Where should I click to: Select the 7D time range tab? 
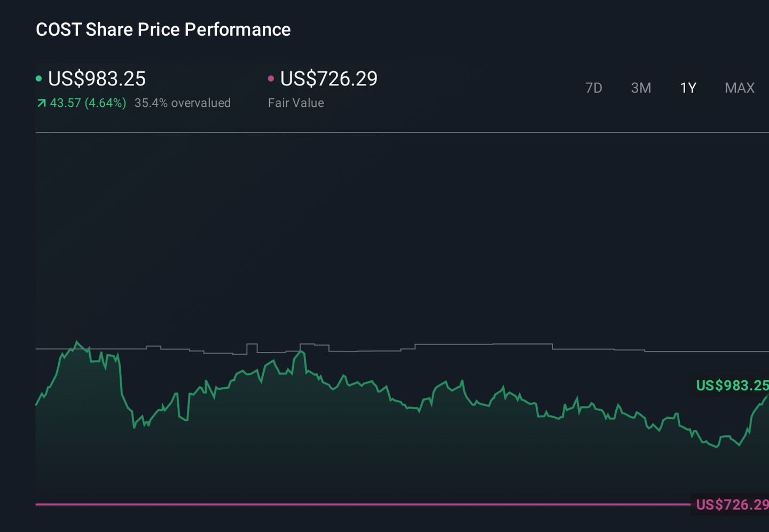pyautogui.click(x=594, y=88)
